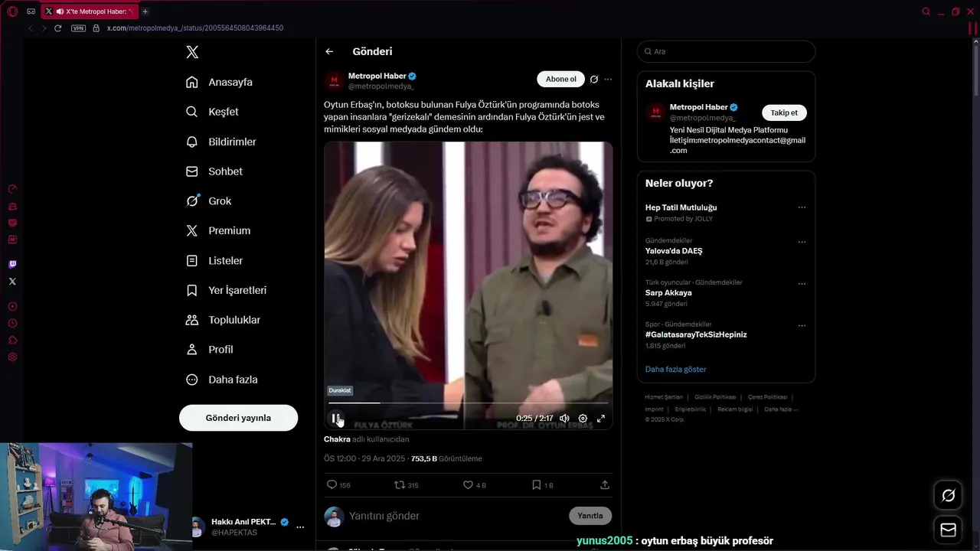The height and width of the screenshot is (551, 980).
Task: Open History clock icon in Opera sidebar
Action: (x=12, y=323)
